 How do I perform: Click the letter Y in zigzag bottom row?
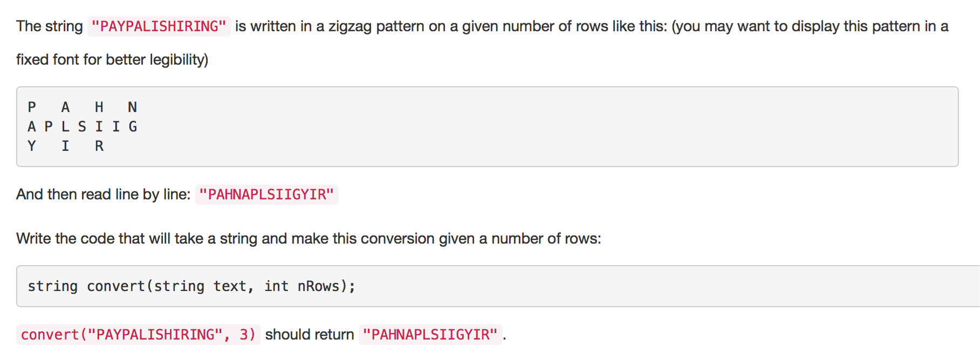click(x=32, y=146)
